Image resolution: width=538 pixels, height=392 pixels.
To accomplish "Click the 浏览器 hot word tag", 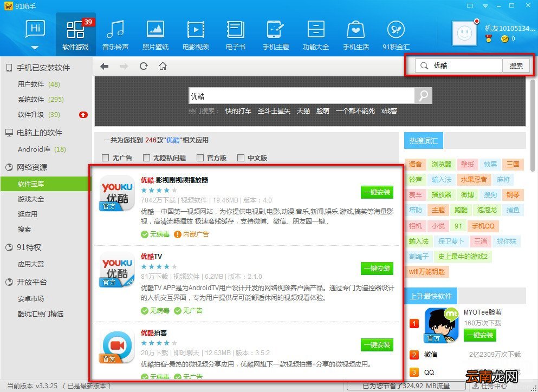I will (x=442, y=164).
